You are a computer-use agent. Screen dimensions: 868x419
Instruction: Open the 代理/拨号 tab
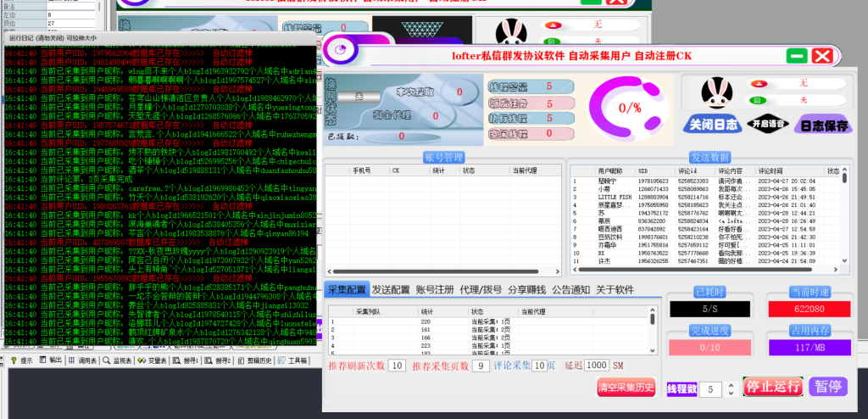[481, 289]
